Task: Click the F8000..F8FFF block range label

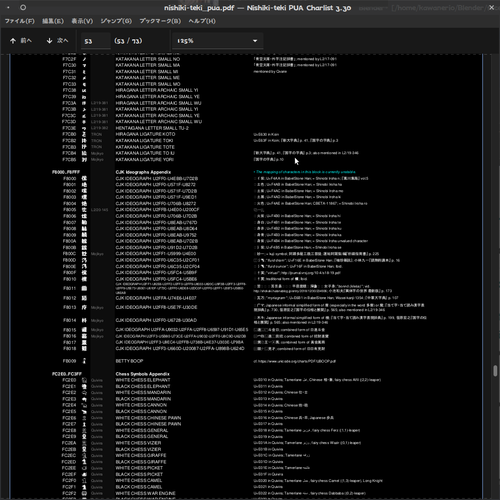Action: click(x=66, y=172)
